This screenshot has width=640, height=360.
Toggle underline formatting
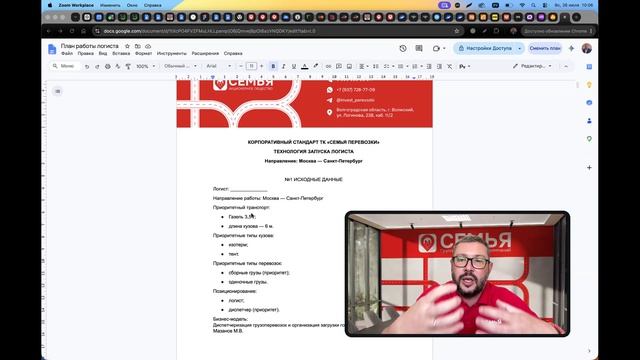(293, 66)
